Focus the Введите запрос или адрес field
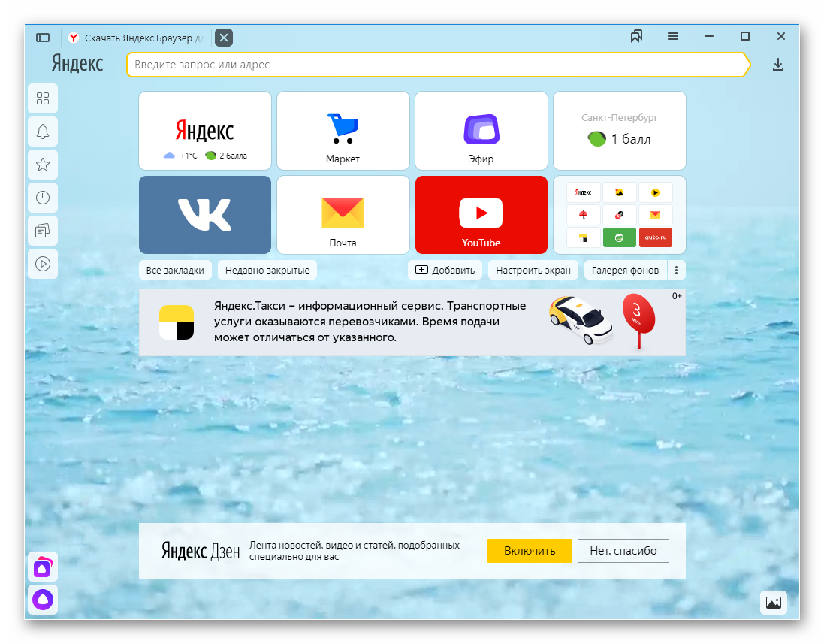Image resolution: width=824 pixels, height=644 pixels. click(x=438, y=65)
